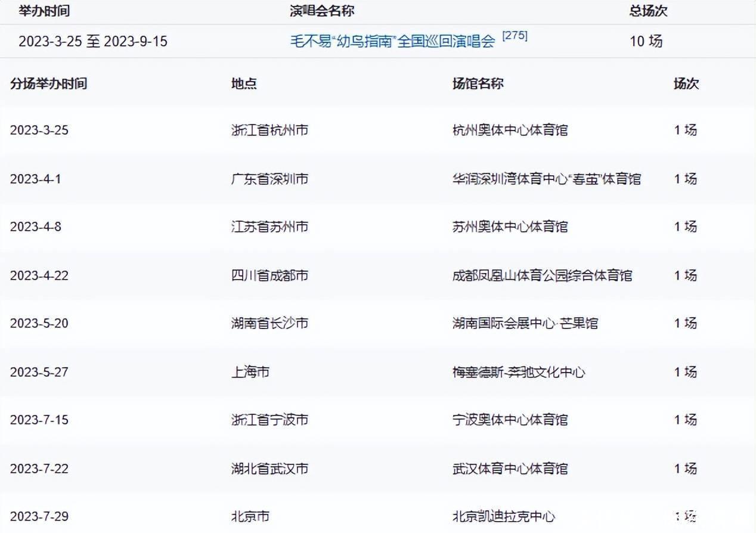This screenshot has height=533, width=756.
Task: Click the [275] reference superscript
Action: pyautogui.click(x=515, y=36)
